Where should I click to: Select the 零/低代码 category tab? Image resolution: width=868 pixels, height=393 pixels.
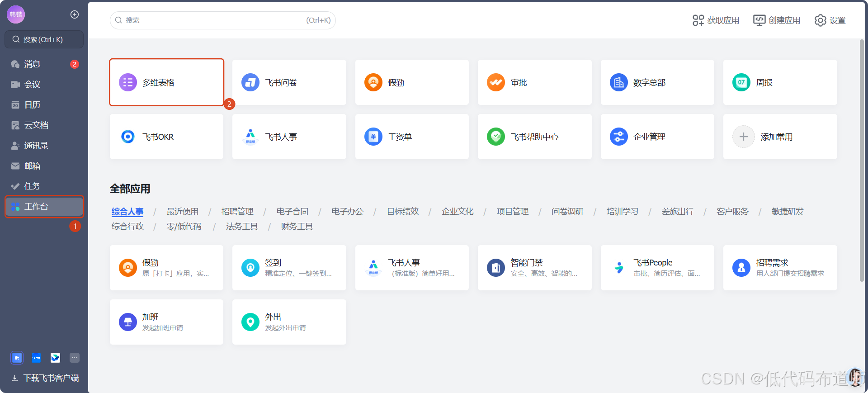184,227
